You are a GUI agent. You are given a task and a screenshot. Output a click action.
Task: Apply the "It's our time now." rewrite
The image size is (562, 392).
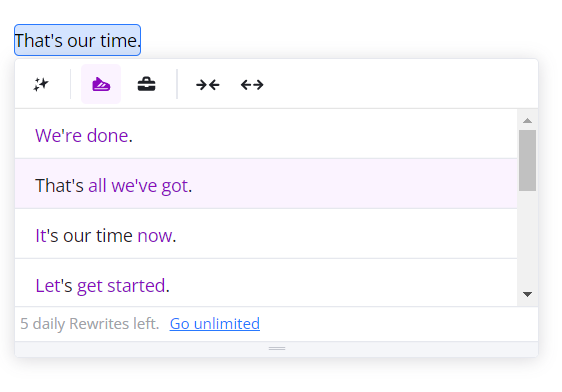tap(266, 234)
